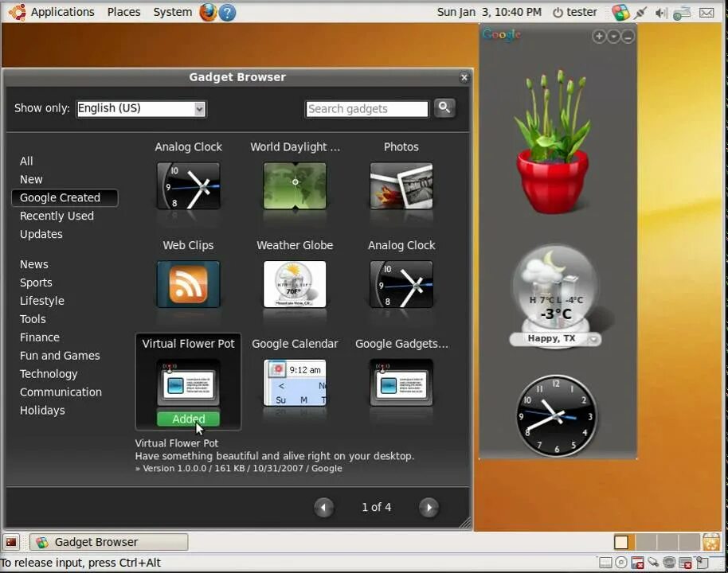Viewport: 728px width, 573px height.
Task: Select the Google Gadgets gadget icon
Action: tap(401, 382)
